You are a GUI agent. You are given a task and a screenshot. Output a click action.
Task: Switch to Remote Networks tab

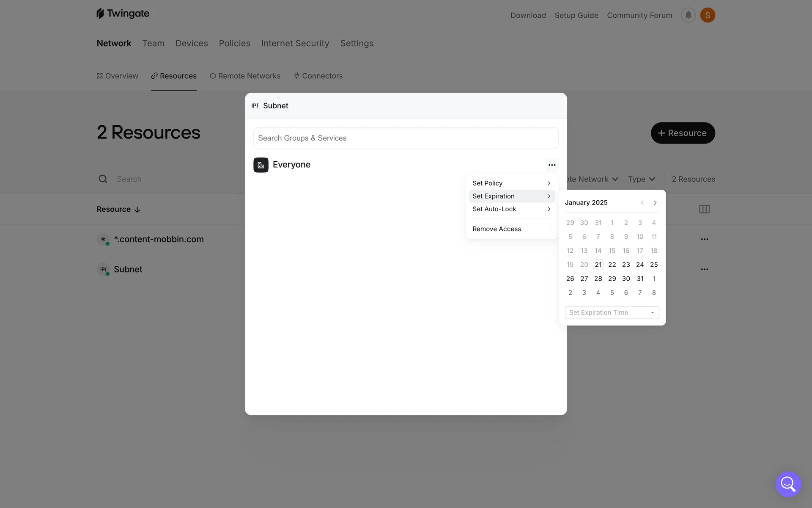pyautogui.click(x=245, y=76)
